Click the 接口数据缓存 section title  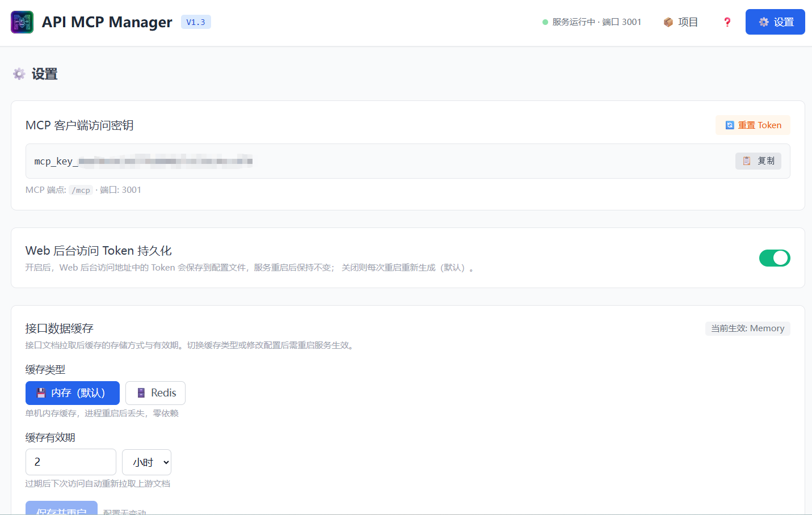click(x=60, y=328)
